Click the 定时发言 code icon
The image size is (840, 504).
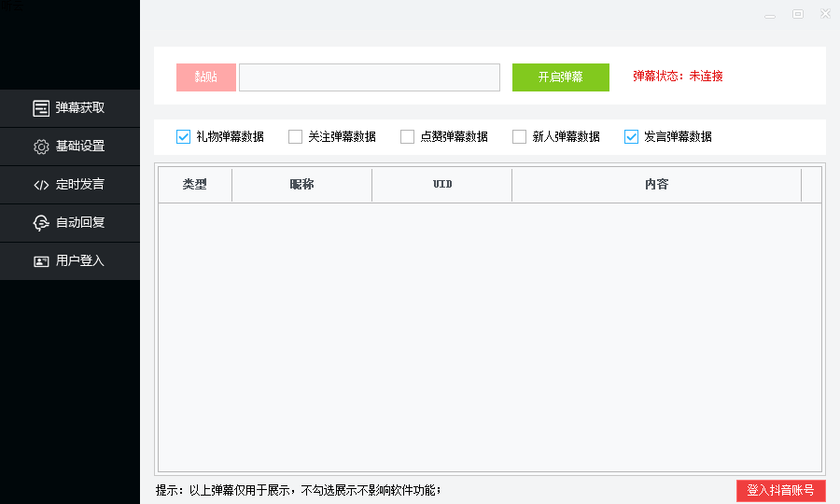(x=41, y=185)
